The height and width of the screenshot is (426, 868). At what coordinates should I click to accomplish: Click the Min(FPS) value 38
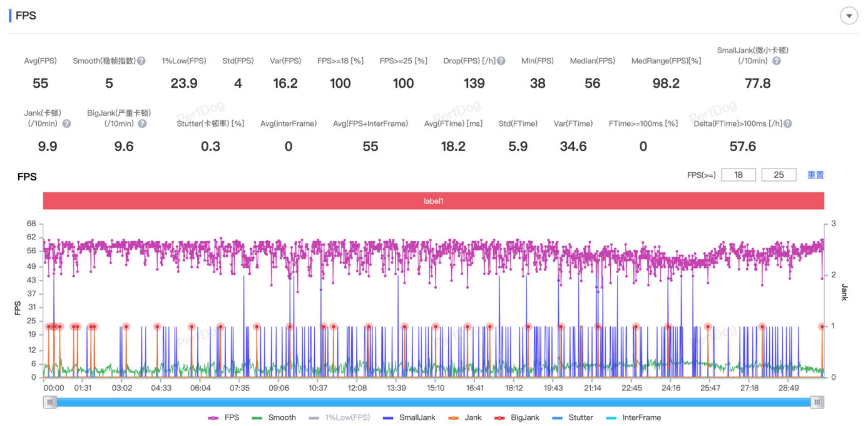tap(537, 84)
